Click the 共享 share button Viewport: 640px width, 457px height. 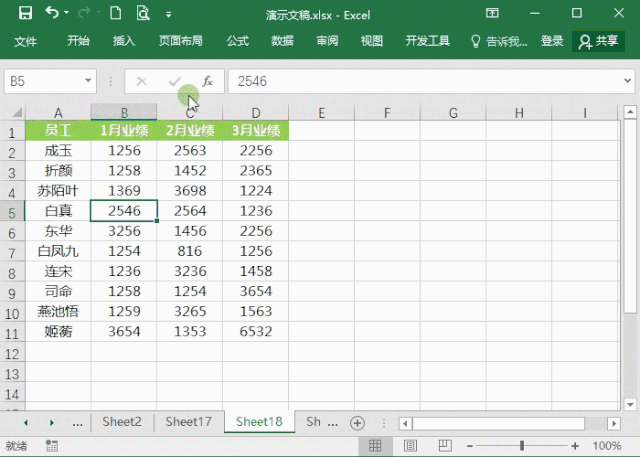click(599, 41)
